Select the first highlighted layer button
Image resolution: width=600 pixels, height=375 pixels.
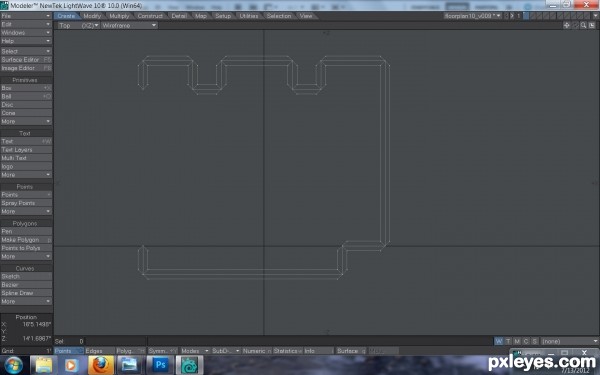[x=526, y=16]
